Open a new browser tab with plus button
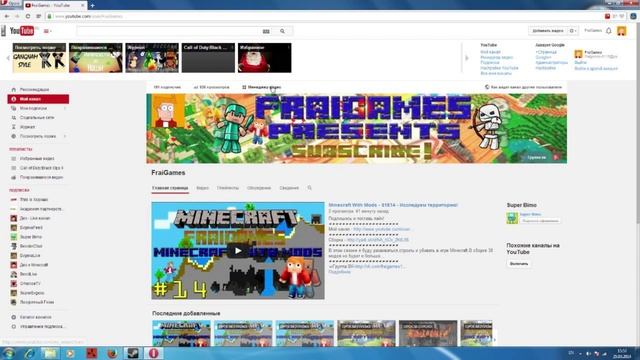Viewport: 640px width, 360px height. tap(93, 5)
